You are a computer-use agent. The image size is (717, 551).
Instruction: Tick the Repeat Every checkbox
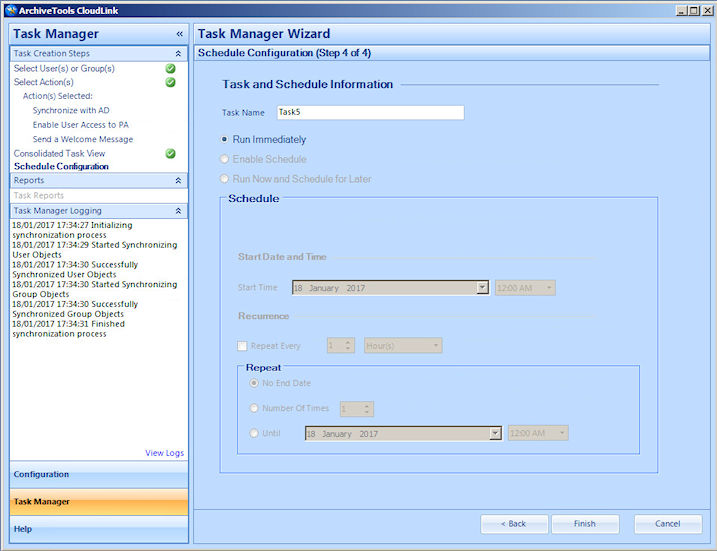pos(242,346)
